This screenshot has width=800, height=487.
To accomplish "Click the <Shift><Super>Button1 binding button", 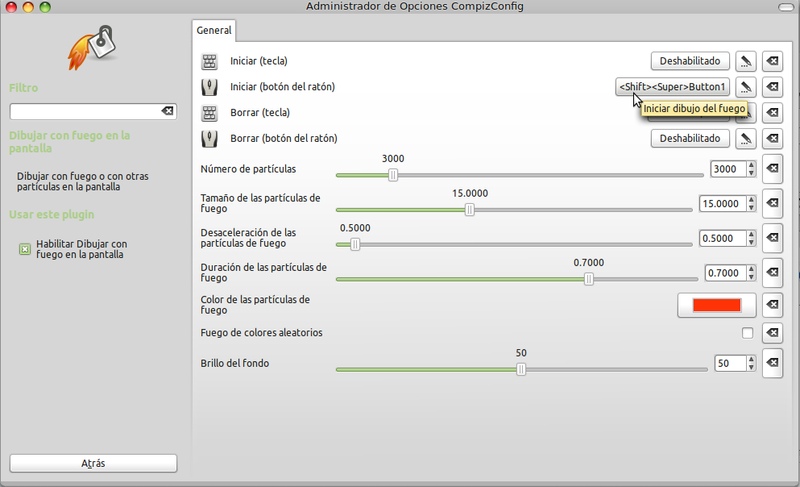I will (x=673, y=87).
